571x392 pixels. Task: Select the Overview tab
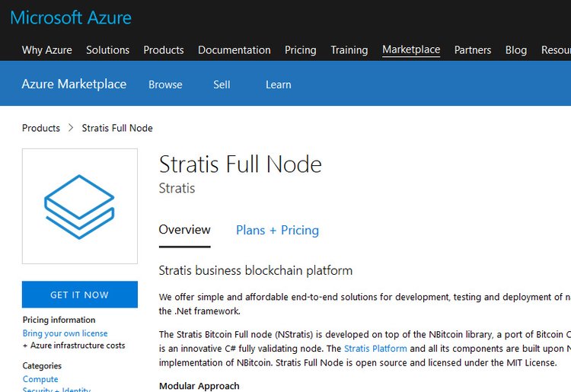[x=184, y=229]
